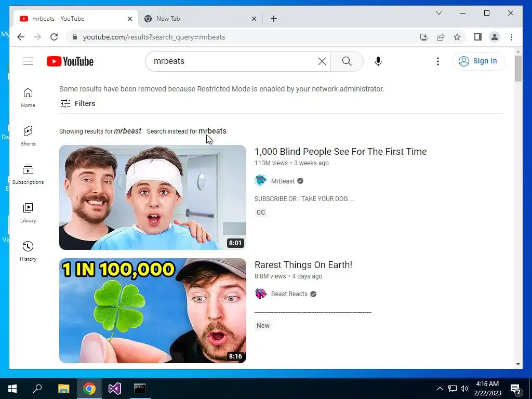Open Shorts from the sidebar
Image resolution: width=532 pixels, height=399 pixels.
pos(28,136)
